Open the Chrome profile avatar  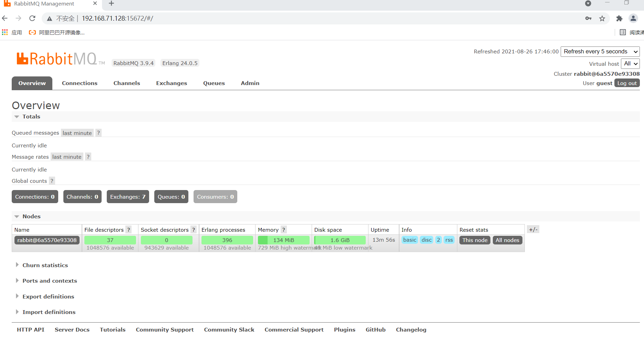[x=633, y=18]
